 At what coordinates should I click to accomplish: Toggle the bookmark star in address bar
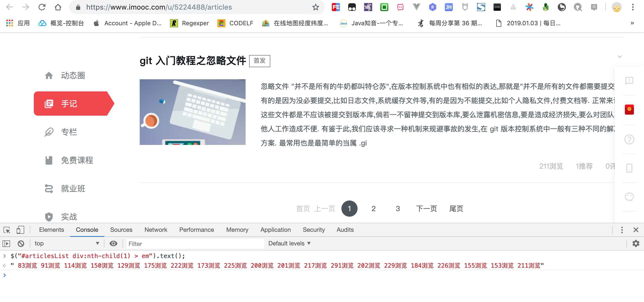tap(316, 7)
